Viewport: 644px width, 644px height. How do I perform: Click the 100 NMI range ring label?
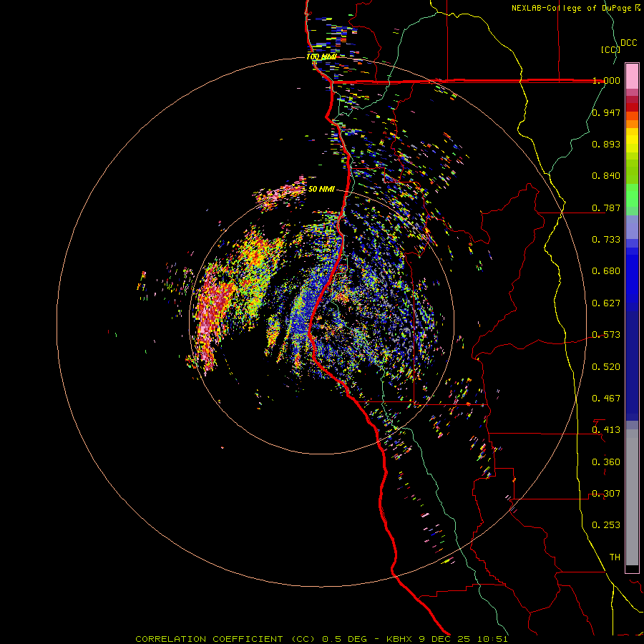[321, 57]
